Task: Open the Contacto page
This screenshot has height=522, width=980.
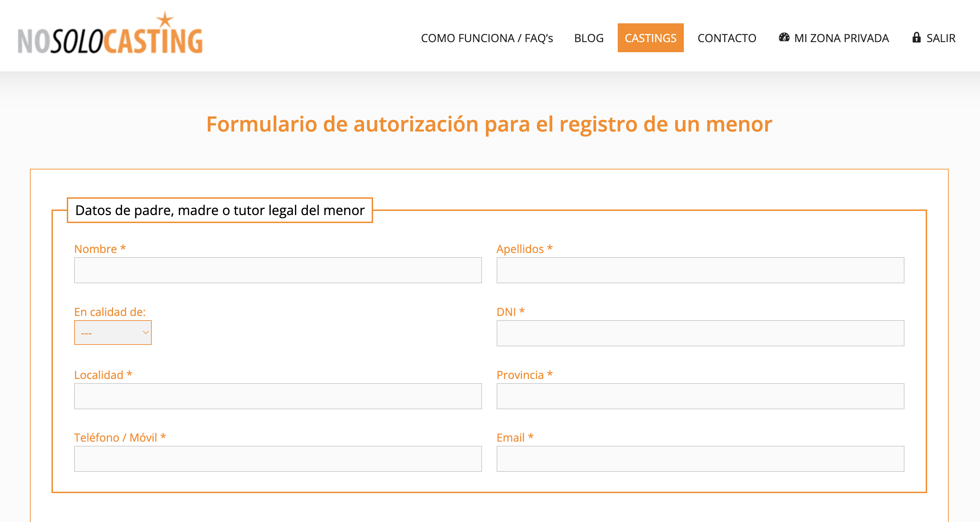Action: point(727,38)
